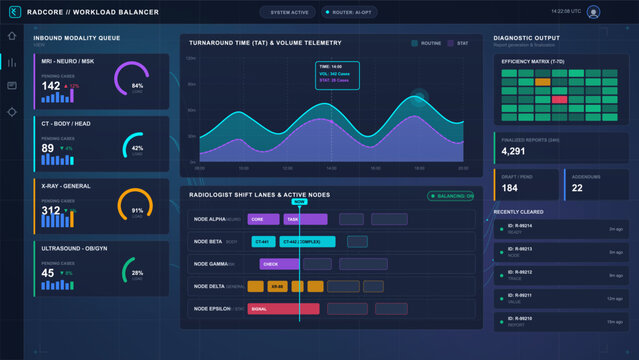Click the highlighted peak point on the TAT chart
This screenshot has height=360, width=639.
[419, 97]
